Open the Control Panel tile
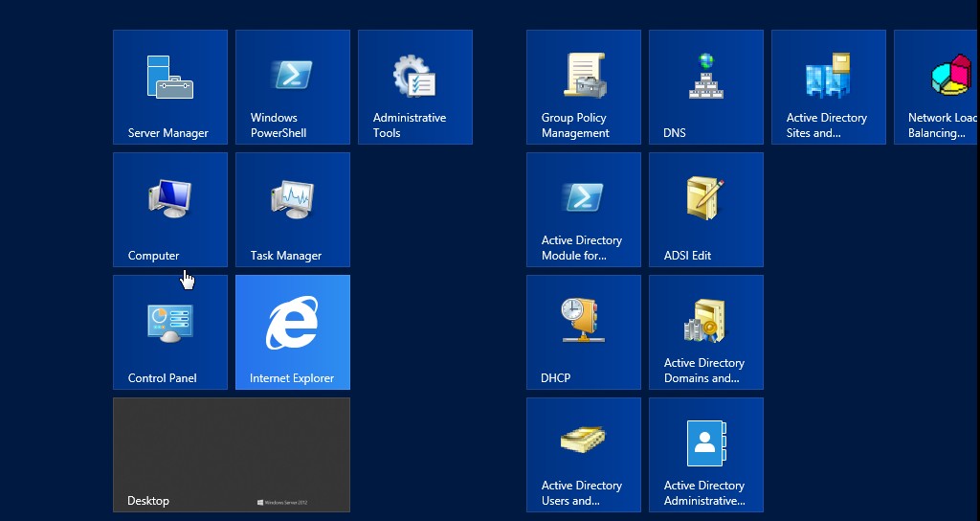Viewport: 980px width, 521px height. point(170,332)
